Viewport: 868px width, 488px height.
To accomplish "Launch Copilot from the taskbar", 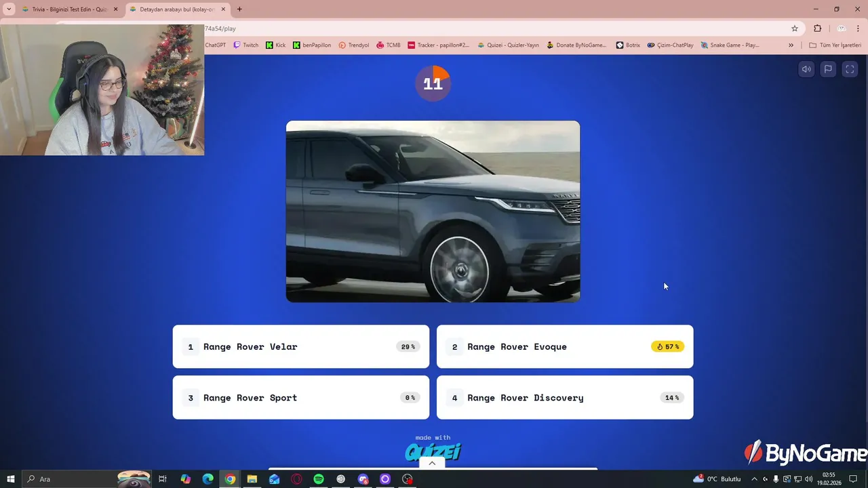I will click(186, 479).
